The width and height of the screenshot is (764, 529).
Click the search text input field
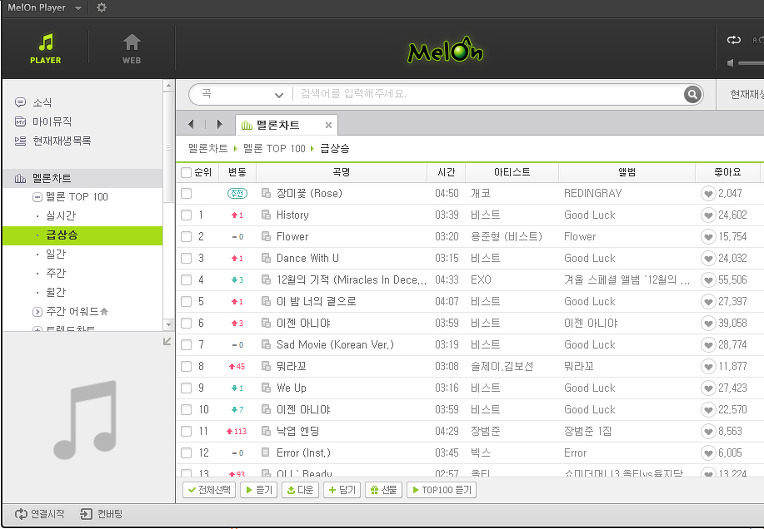pos(487,94)
